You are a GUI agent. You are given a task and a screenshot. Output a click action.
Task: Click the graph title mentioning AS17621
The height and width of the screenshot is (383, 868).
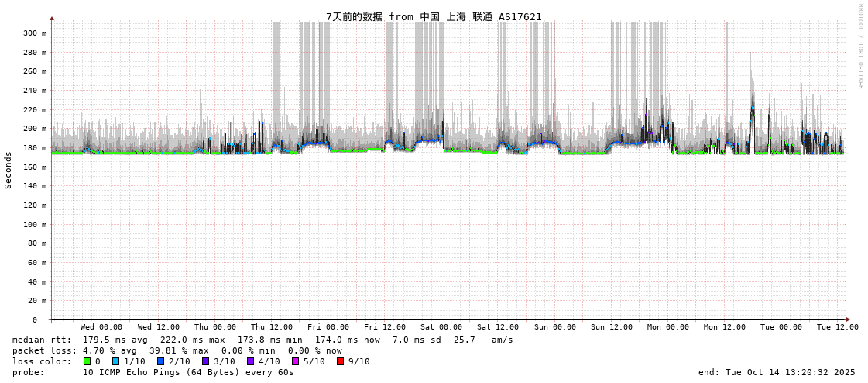[x=434, y=16]
